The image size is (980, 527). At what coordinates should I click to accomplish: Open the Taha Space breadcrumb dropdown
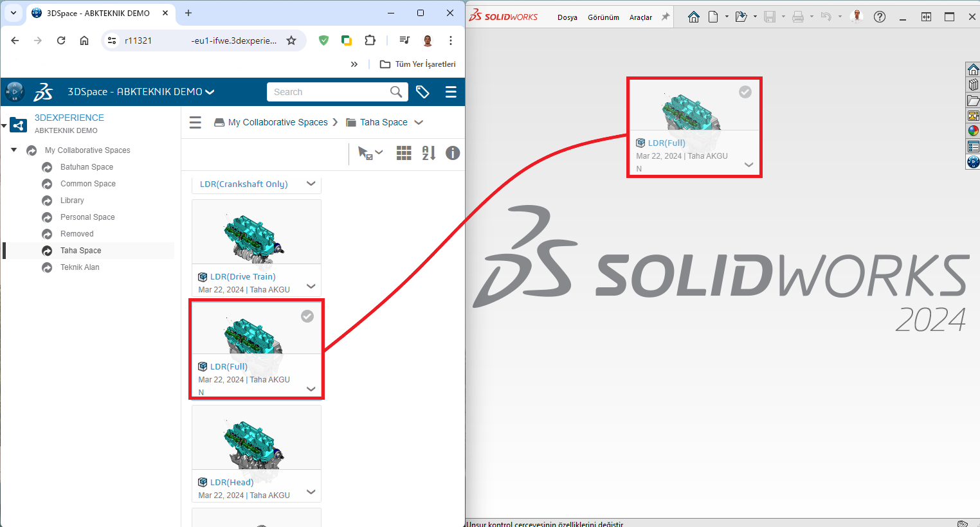pos(419,122)
